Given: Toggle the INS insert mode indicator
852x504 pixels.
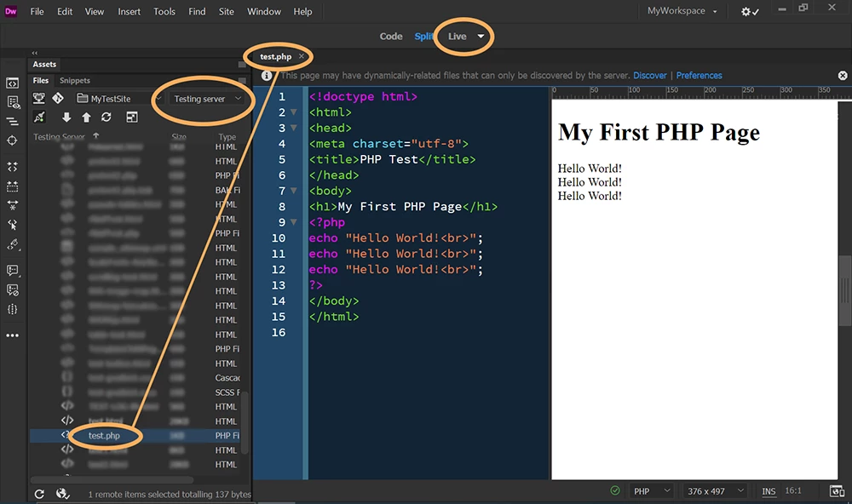Looking at the screenshot, I should point(769,491).
